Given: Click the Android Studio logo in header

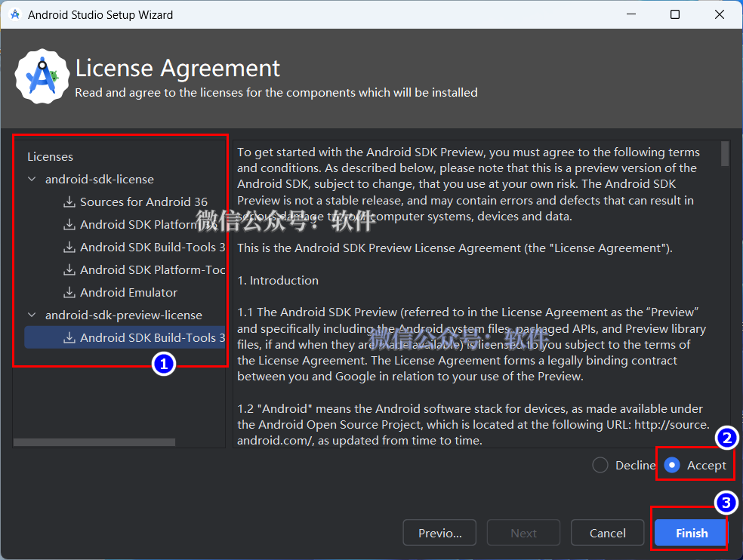Looking at the screenshot, I should pyautogui.click(x=42, y=76).
